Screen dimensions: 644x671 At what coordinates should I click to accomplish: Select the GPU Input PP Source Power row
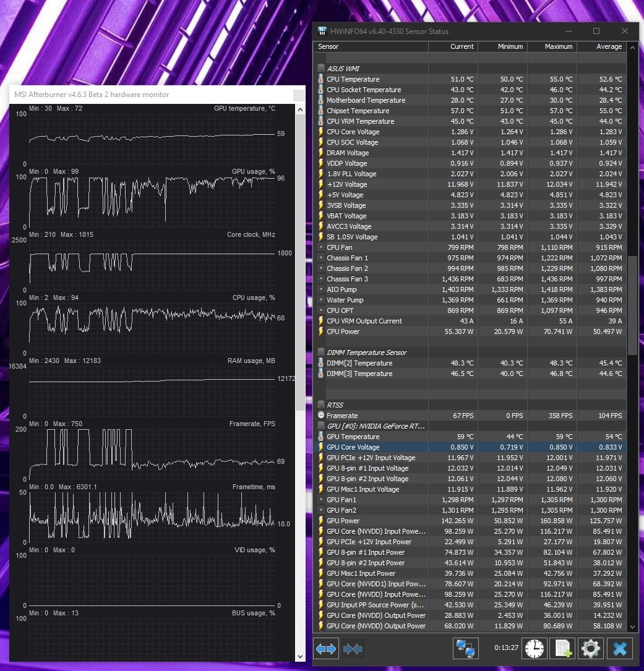coord(470,605)
